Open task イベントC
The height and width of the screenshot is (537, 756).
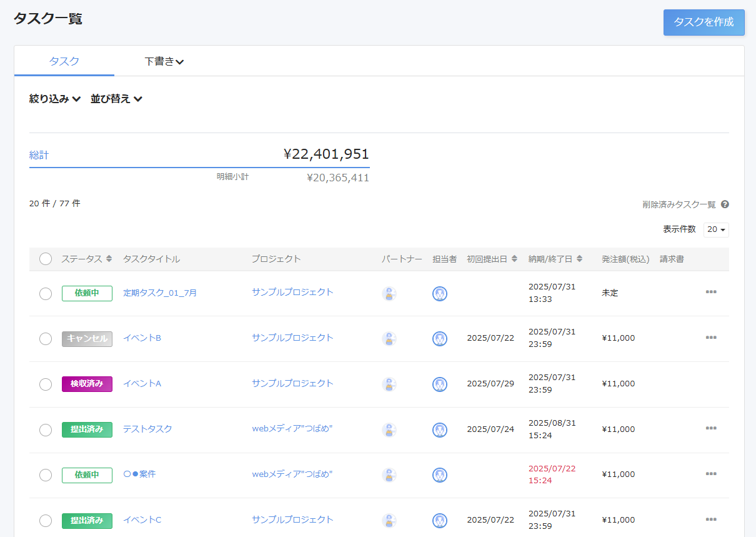coord(142,519)
